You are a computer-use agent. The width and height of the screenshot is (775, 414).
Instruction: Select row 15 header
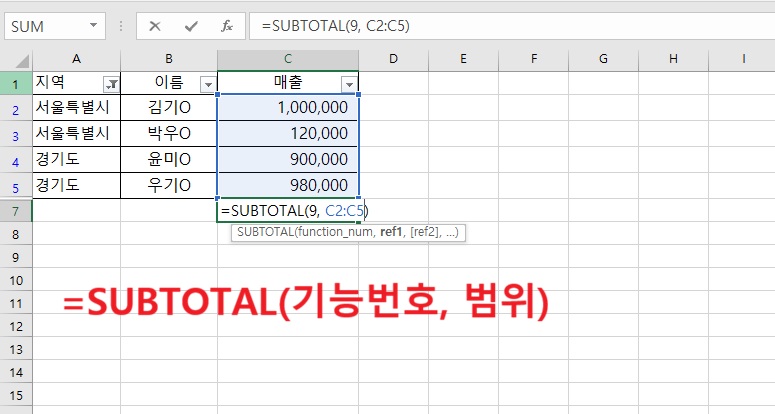pyautogui.click(x=16, y=395)
